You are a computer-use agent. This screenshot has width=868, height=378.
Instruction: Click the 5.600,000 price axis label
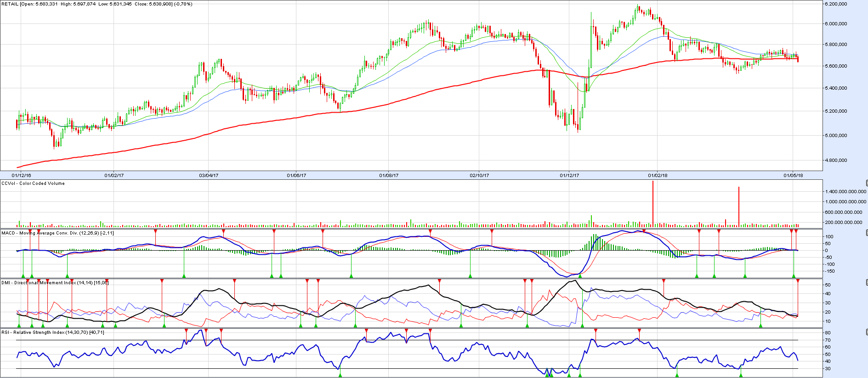tap(836, 66)
